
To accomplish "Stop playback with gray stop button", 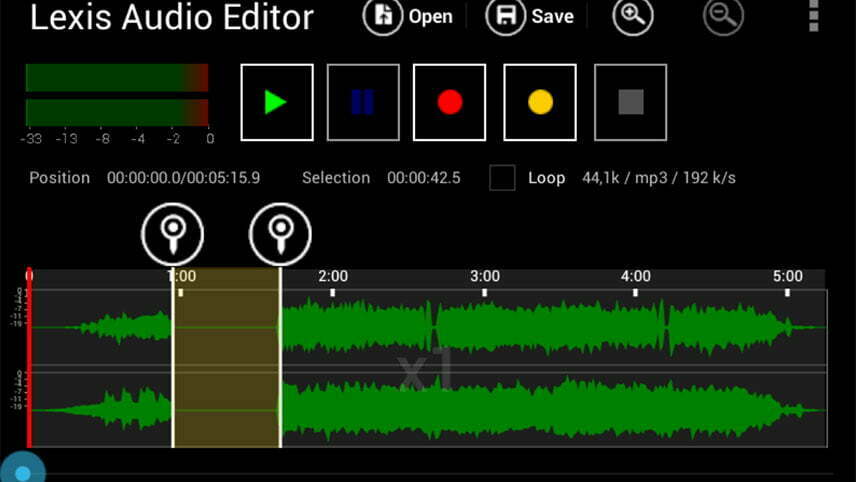I will (x=631, y=102).
